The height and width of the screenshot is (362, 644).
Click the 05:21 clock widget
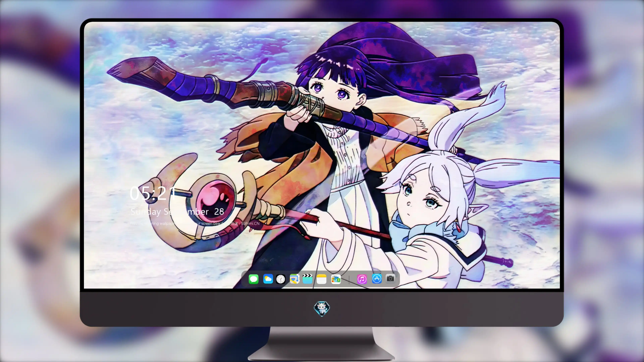[153, 193]
